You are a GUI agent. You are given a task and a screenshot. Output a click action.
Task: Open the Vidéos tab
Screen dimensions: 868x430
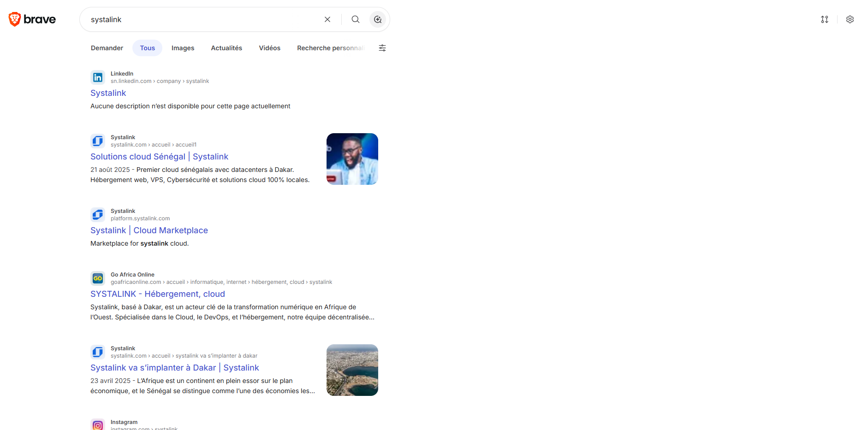[x=270, y=48]
